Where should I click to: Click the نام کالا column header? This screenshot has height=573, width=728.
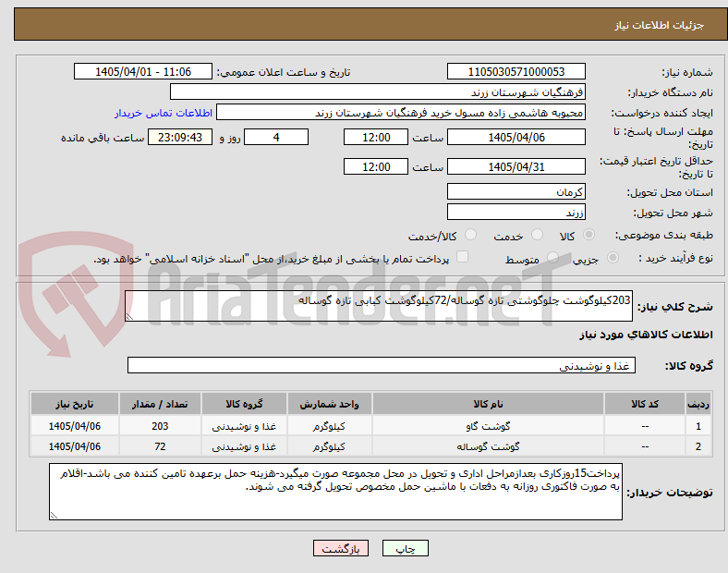[x=488, y=404]
